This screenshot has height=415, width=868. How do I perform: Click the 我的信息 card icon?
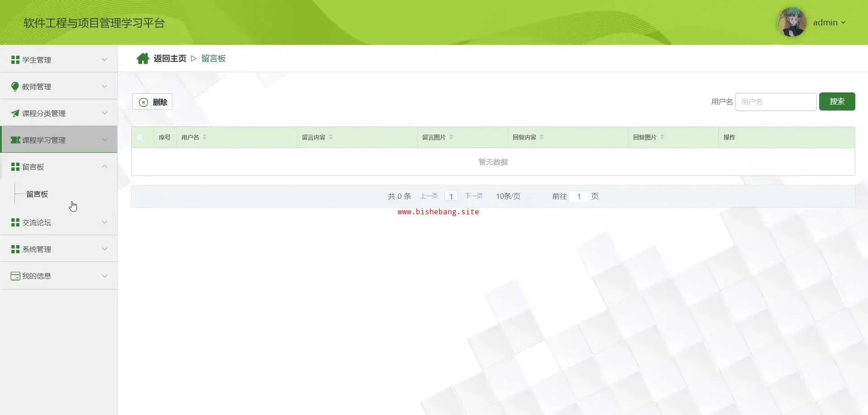pyautogui.click(x=15, y=276)
